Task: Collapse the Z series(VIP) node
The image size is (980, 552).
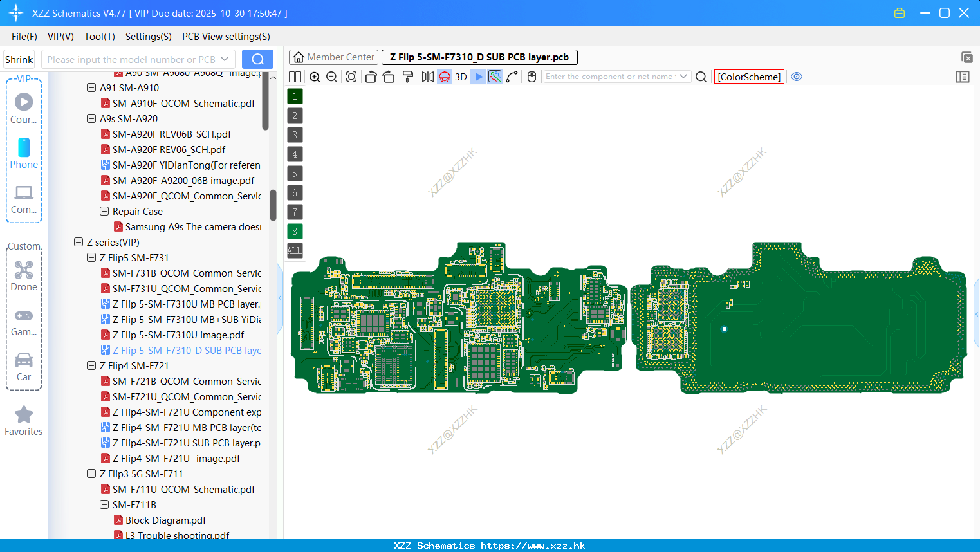Action: coord(79,242)
